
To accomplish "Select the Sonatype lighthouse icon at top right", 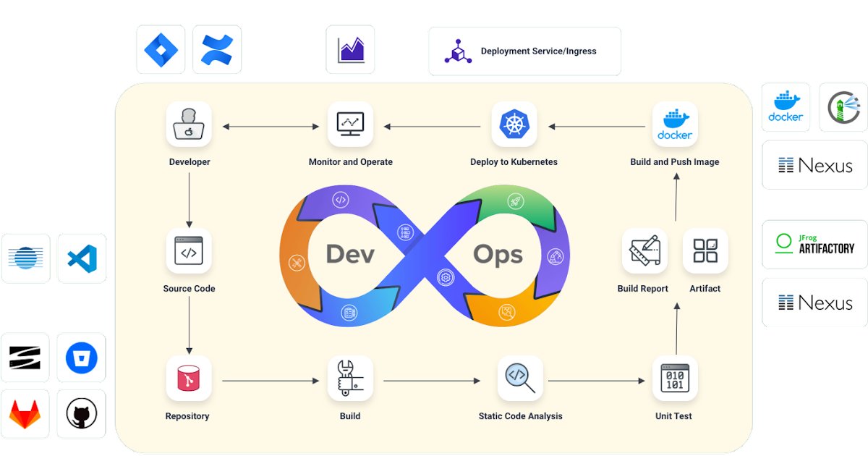I will [x=843, y=107].
